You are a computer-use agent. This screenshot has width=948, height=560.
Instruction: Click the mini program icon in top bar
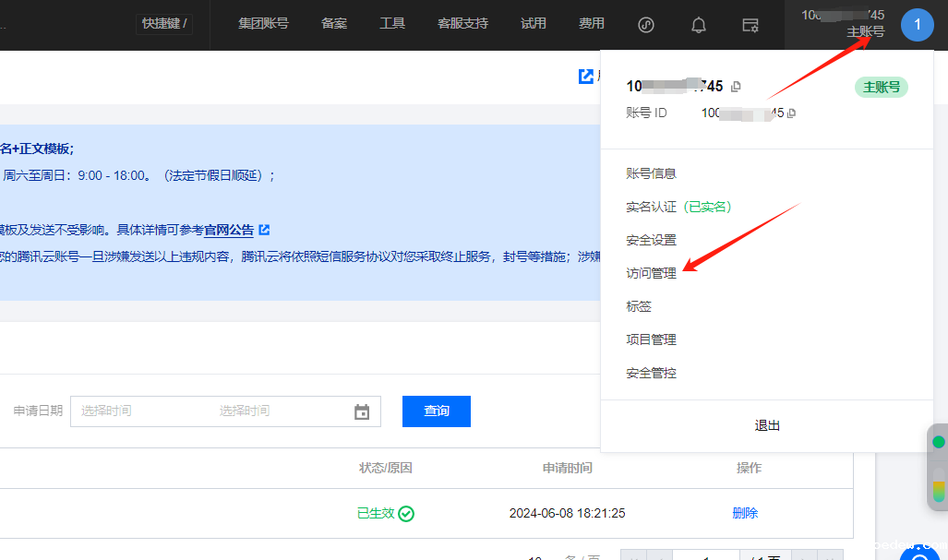coord(646,25)
